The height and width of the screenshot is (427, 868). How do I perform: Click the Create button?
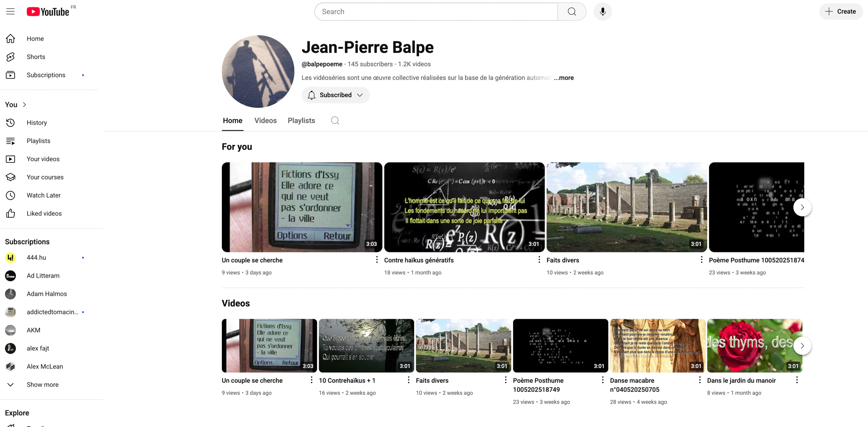click(841, 12)
